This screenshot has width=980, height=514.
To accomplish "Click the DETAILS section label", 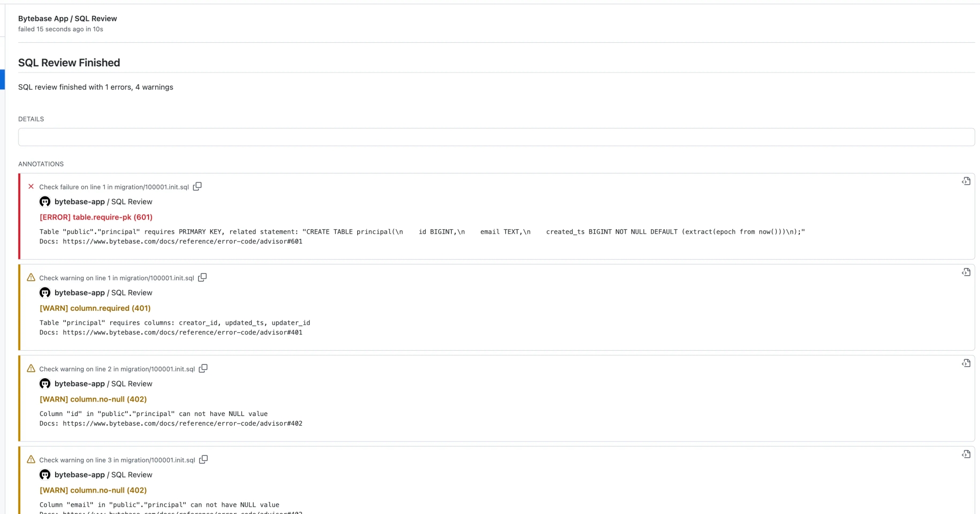I will 31,119.
